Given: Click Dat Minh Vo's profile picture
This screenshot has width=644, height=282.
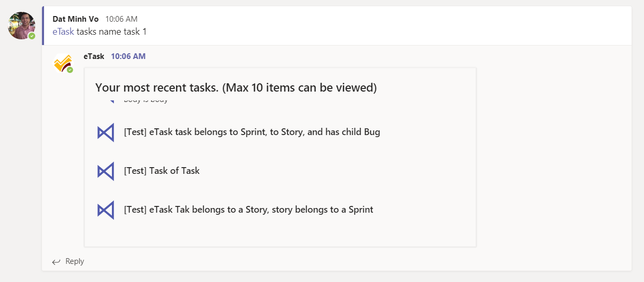Looking at the screenshot, I should [x=21, y=25].
